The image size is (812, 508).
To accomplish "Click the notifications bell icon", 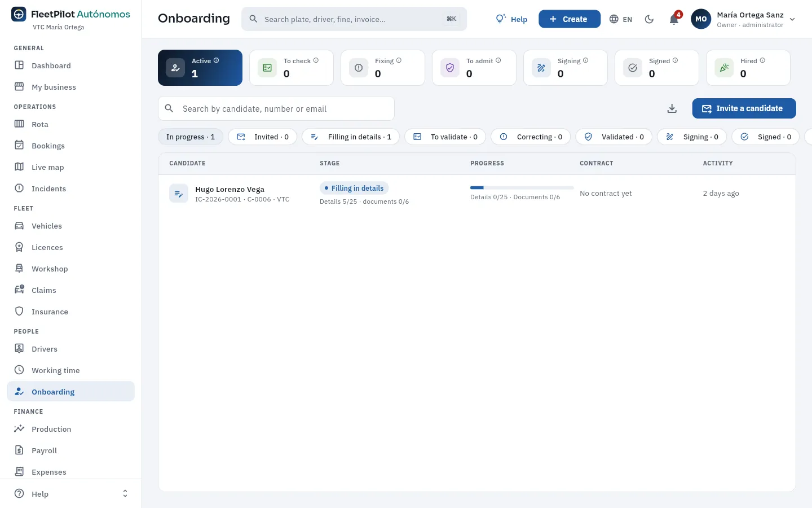I will (674, 19).
